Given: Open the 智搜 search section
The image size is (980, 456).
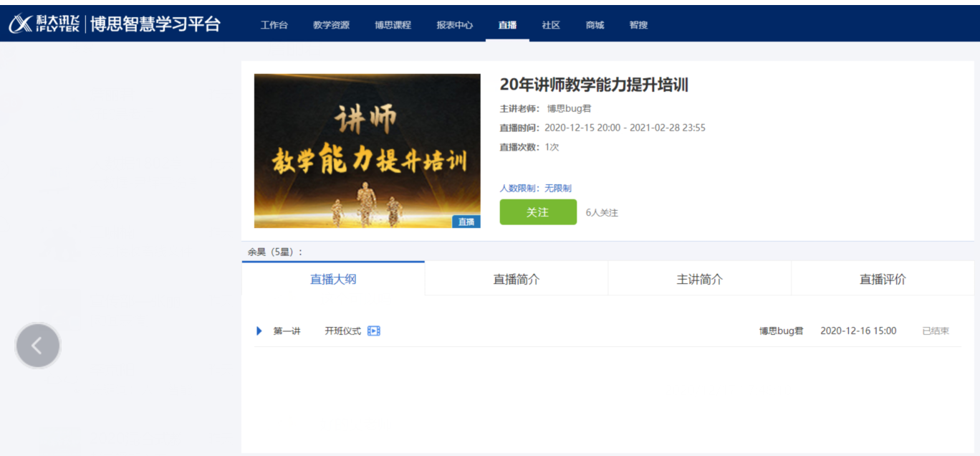Looking at the screenshot, I should point(638,24).
